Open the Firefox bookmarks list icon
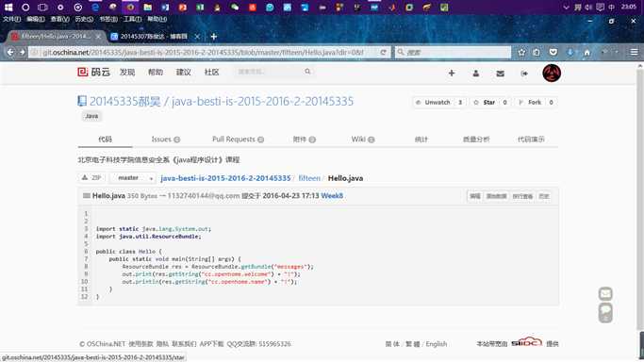Viewport: 644px width, 362px height. [537, 52]
